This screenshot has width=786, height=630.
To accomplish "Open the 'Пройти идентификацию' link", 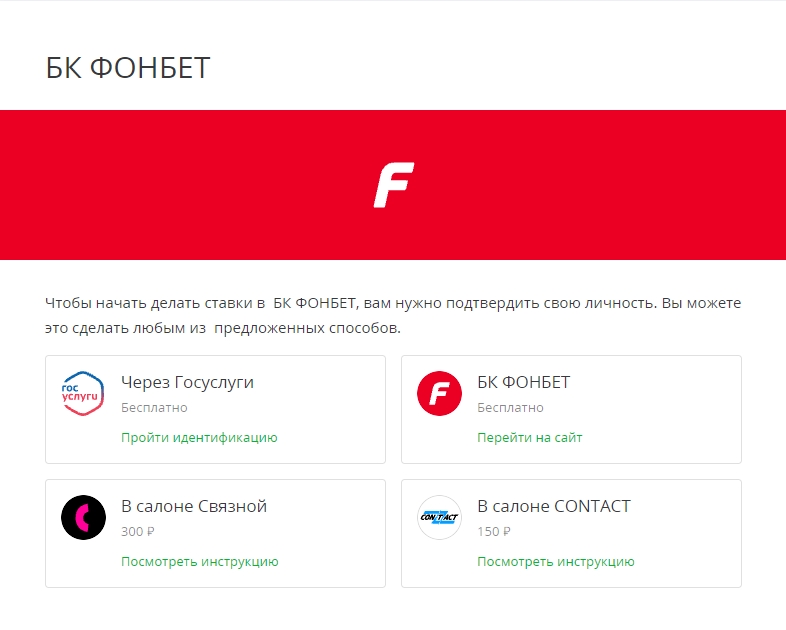I will [199, 437].
